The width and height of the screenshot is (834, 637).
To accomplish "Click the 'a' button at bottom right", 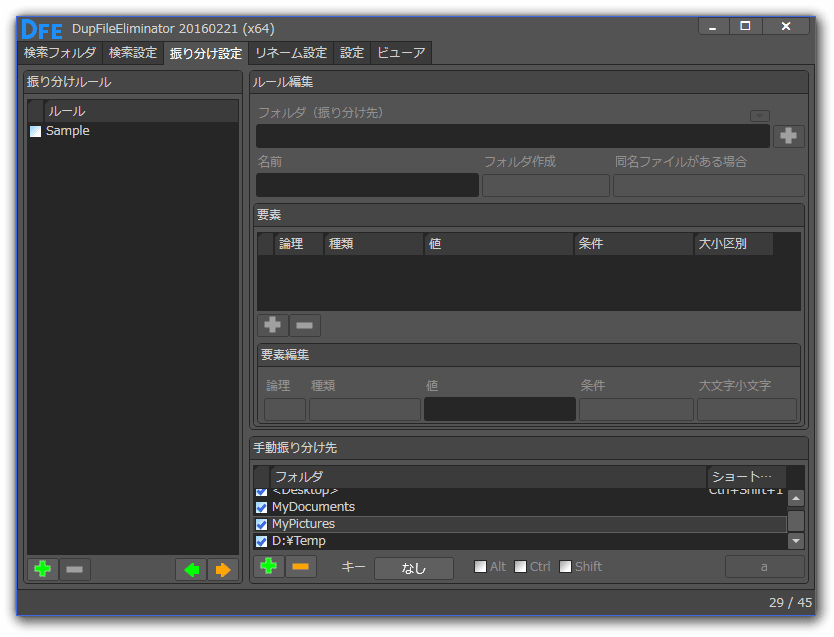I will click(x=764, y=567).
